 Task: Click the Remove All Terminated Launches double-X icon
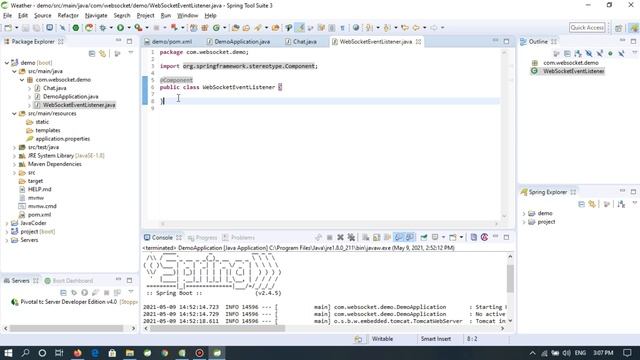click(351, 237)
